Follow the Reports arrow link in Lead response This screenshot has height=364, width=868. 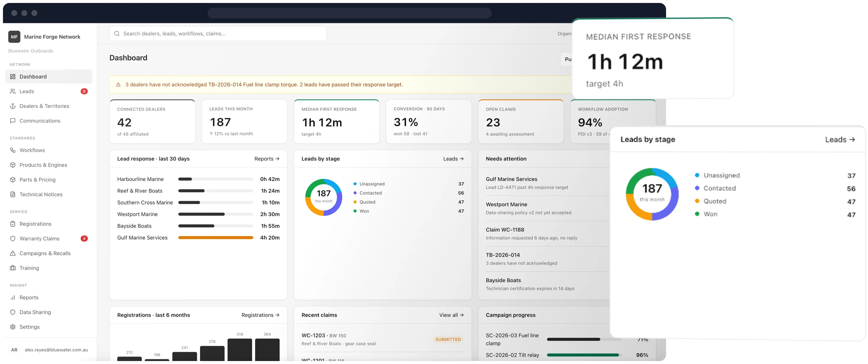click(267, 159)
